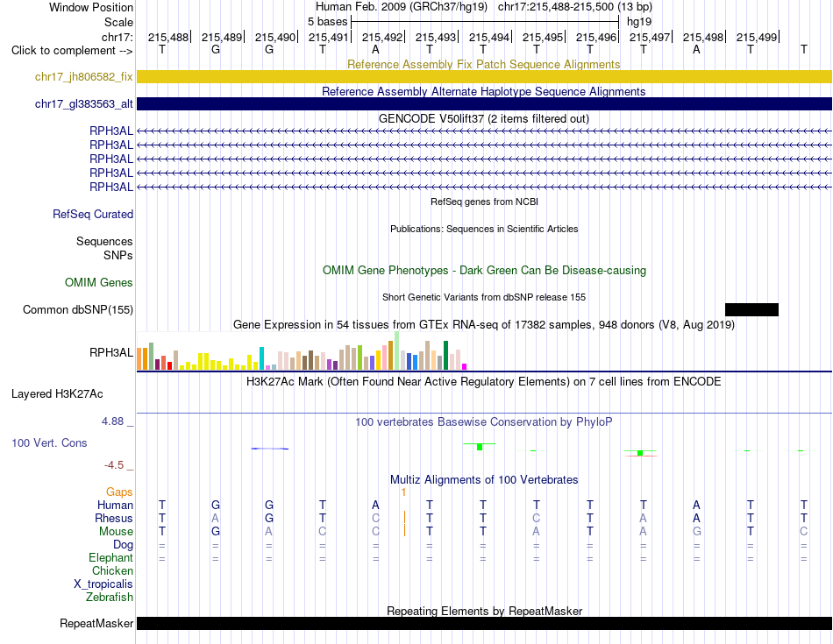Select the 'Human' alignment row label
The image size is (833, 644).
click(115, 505)
